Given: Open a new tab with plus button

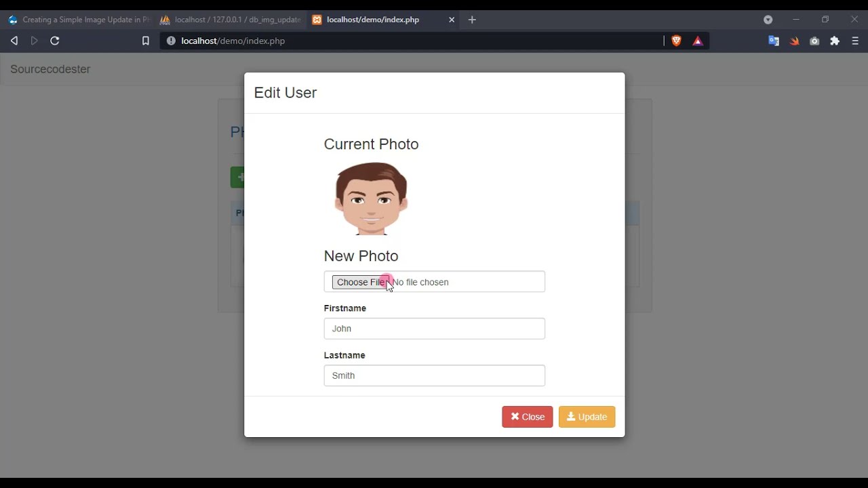Looking at the screenshot, I should (x=472, y=20).
